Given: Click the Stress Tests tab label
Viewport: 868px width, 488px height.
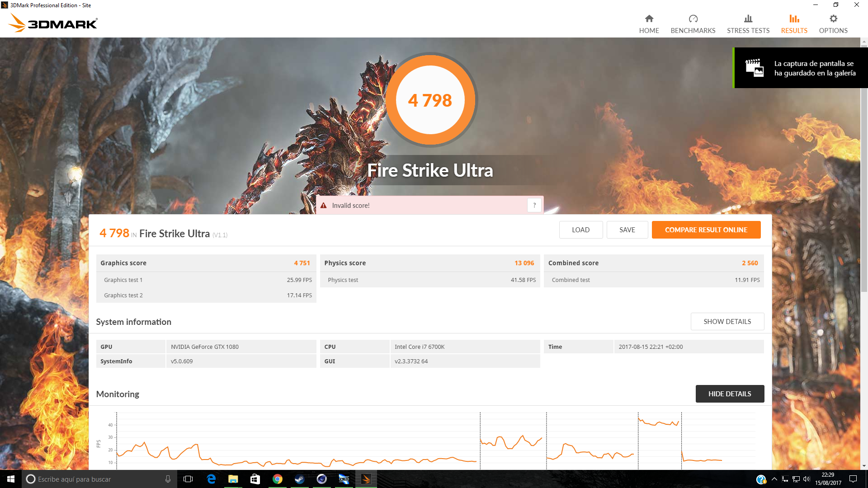Looking at the screenshot, I should [748, 31].
